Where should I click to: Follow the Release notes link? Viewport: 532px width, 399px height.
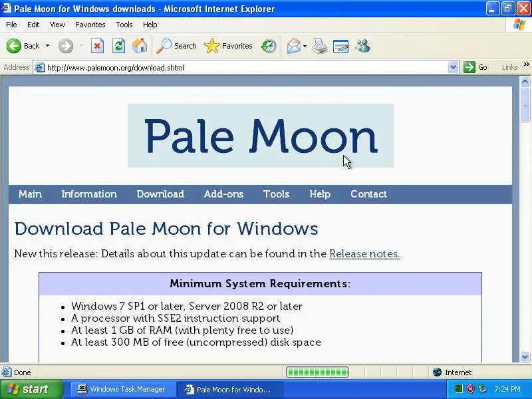[364, 254]
